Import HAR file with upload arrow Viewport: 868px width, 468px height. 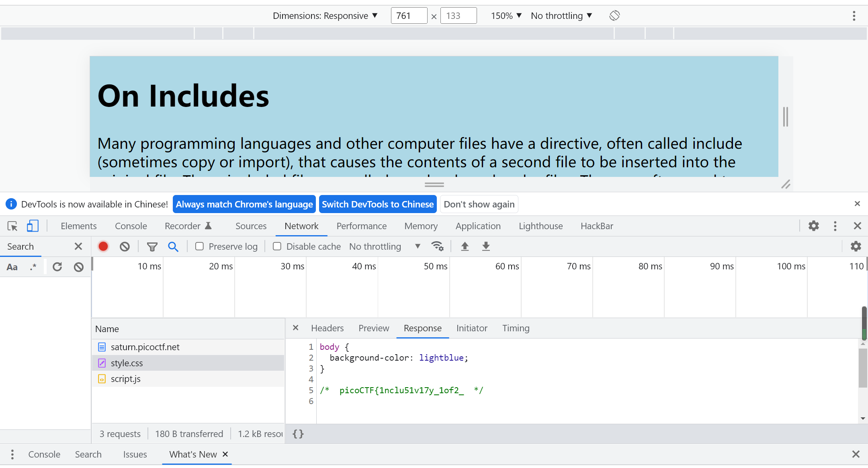pos(465,246)
